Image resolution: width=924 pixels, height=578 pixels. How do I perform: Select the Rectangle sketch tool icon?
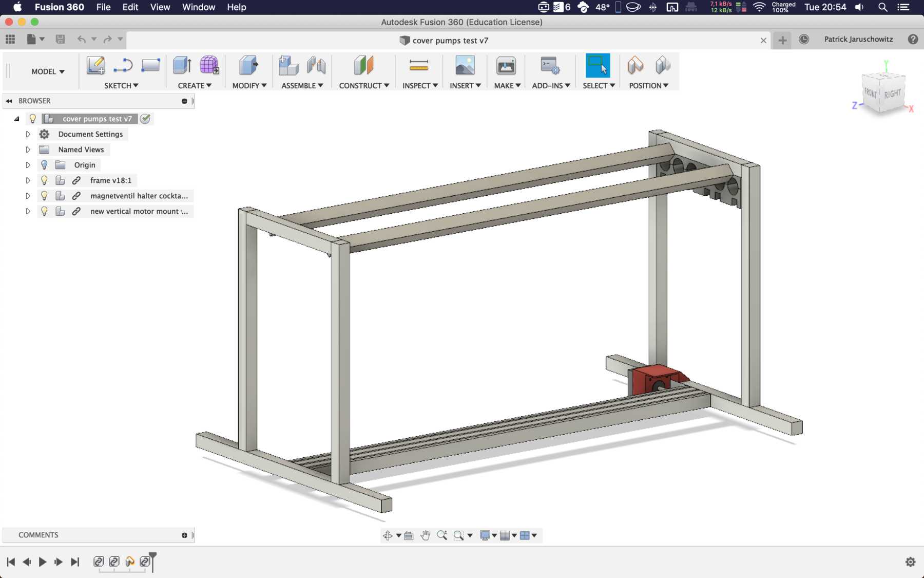point(150,65)
